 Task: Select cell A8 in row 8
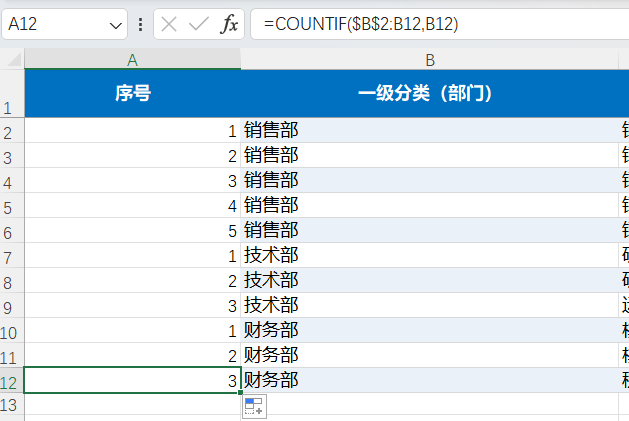point(132,280)
